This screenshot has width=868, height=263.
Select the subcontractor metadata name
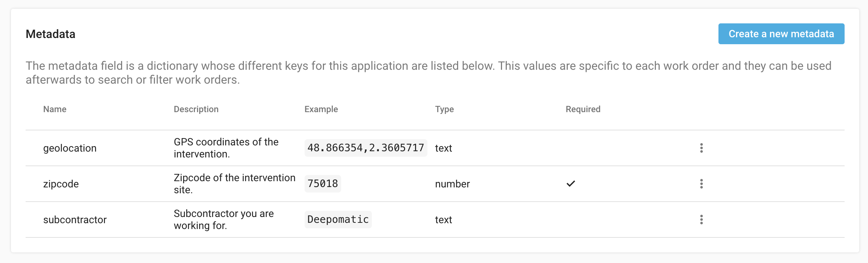click(x=75, y=220)
